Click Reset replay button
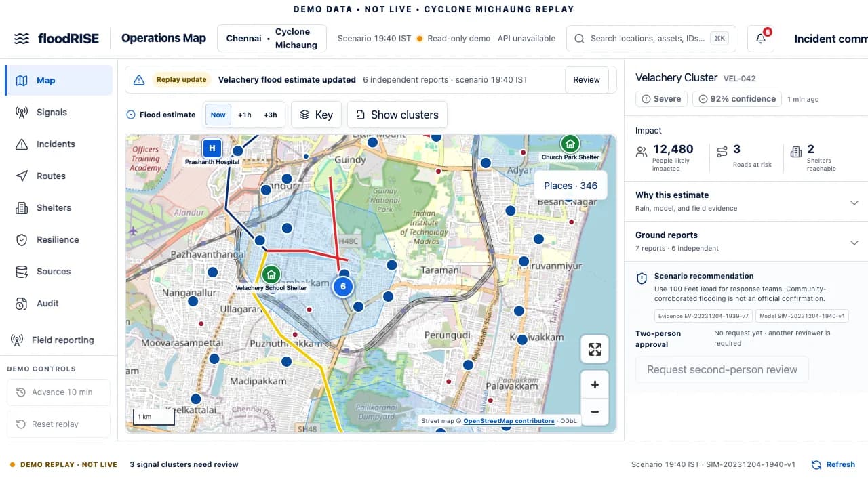This screenshot has height=488, width=868. pos(58,424)
